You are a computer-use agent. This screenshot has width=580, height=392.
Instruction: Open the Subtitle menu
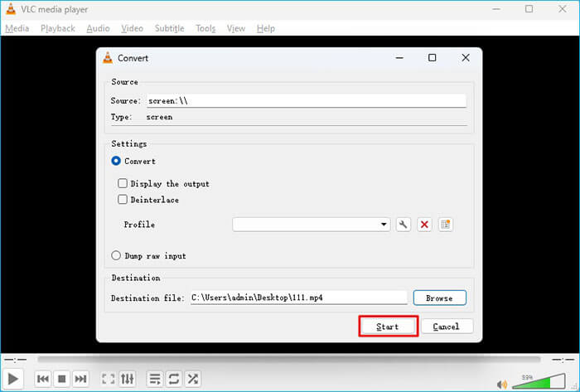pos(169,28)
